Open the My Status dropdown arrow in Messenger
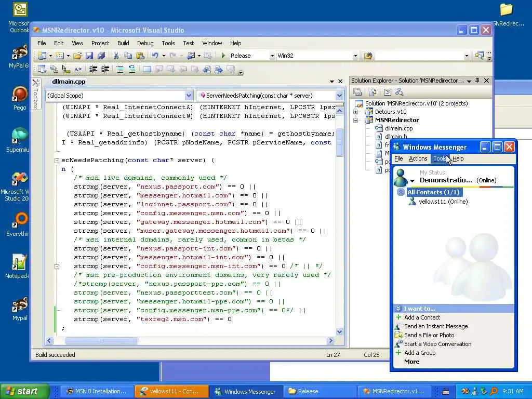 (412, 180)
